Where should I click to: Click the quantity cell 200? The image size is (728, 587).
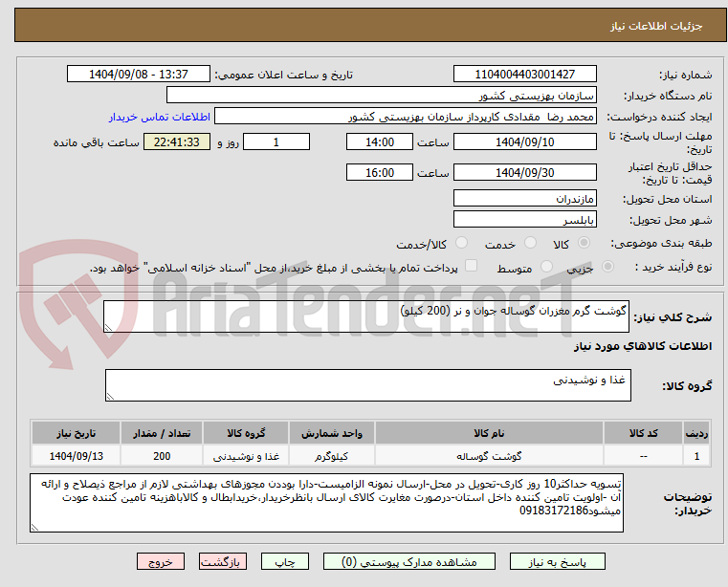[162, 456]
